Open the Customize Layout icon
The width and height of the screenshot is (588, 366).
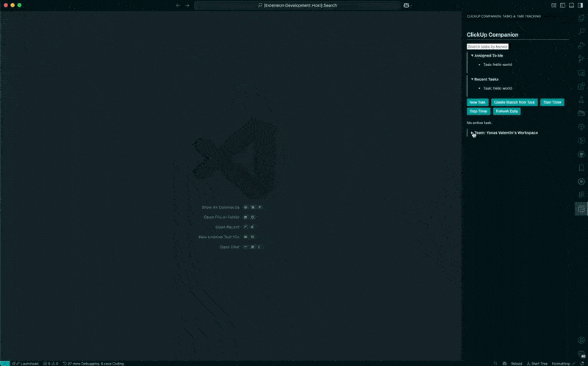pos(553,5)
